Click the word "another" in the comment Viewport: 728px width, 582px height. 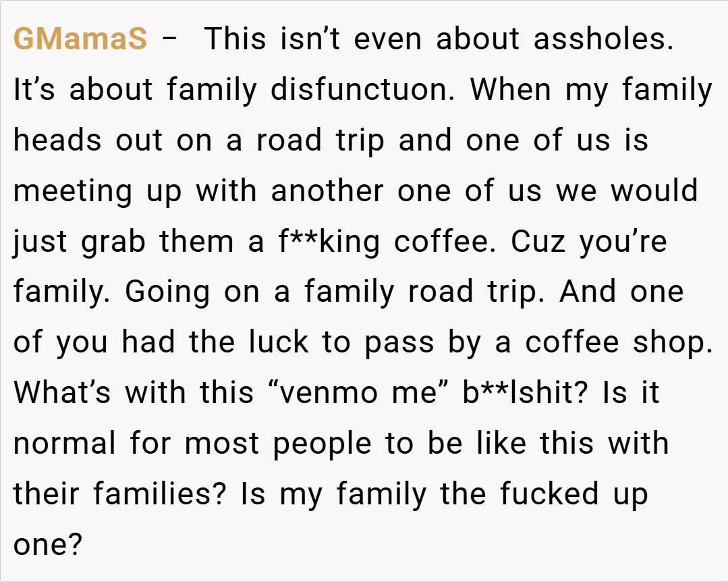click(x=328, y=191)
